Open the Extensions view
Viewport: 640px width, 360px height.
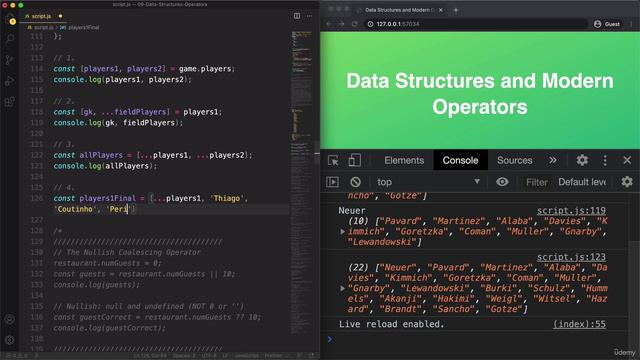coord(10,102)
